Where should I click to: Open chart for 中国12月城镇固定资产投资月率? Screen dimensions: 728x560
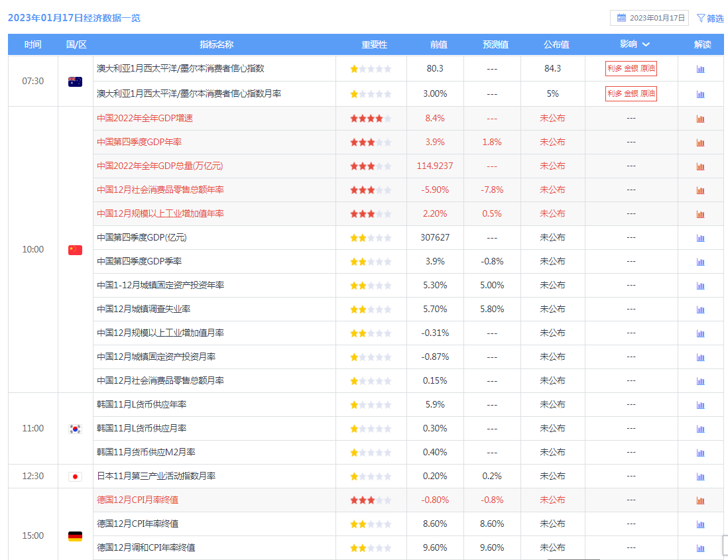pos(700,357)
